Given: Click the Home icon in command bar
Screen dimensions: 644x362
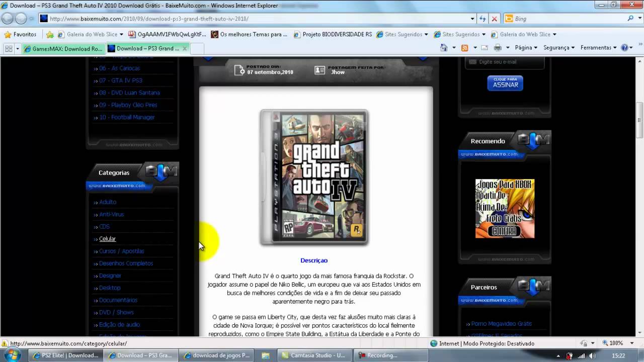Looking at the screenshot, I should coord(444,48).
